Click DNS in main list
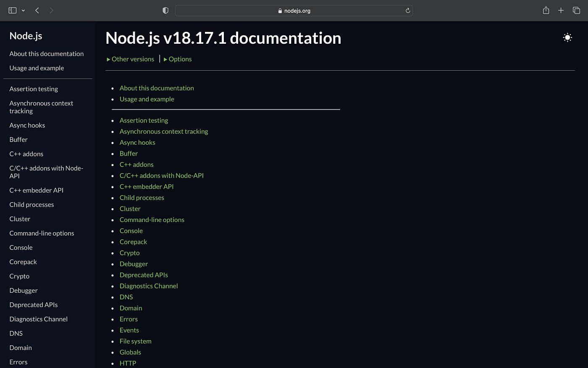588x368 pixels. coord(126,297)
